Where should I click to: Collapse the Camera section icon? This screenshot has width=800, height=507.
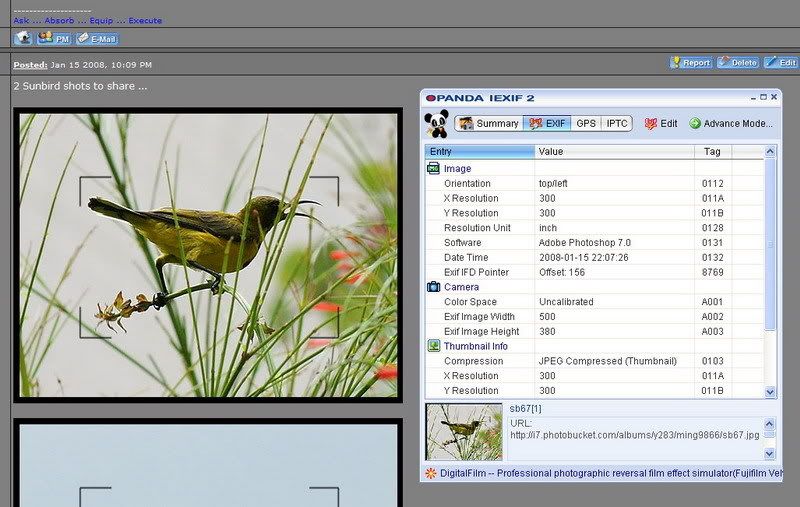coord(433,287)
